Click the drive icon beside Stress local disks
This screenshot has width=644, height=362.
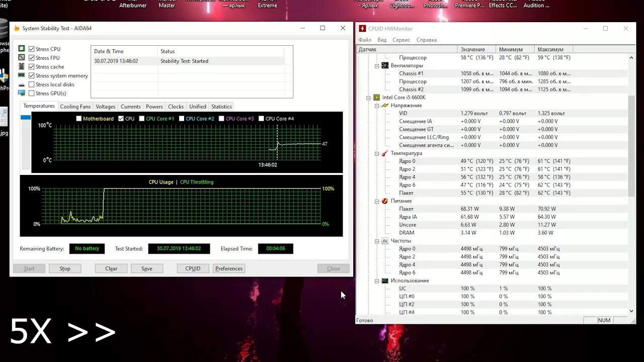click(22, 84)
